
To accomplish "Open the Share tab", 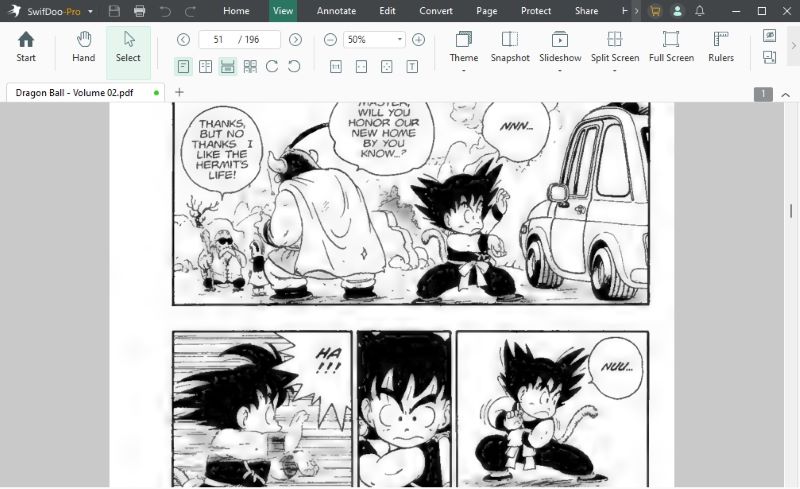I will pos(586,11).
